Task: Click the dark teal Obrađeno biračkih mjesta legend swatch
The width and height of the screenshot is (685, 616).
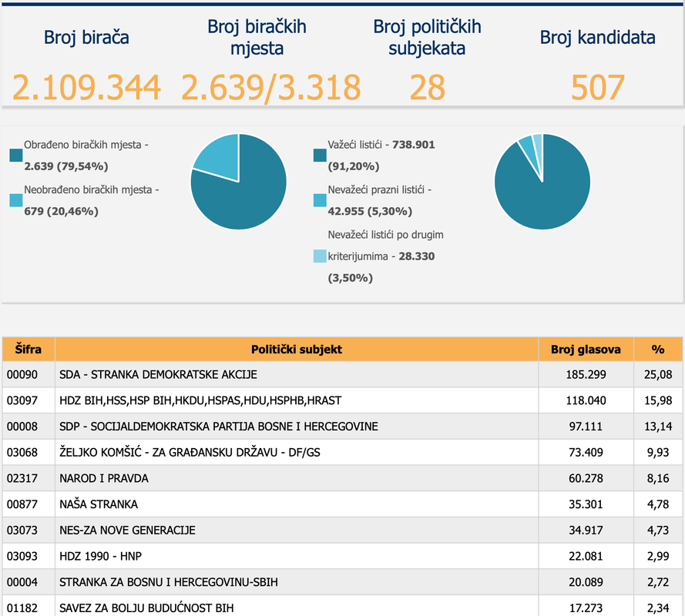Action: pyautogui.click(x=15, y=156)
